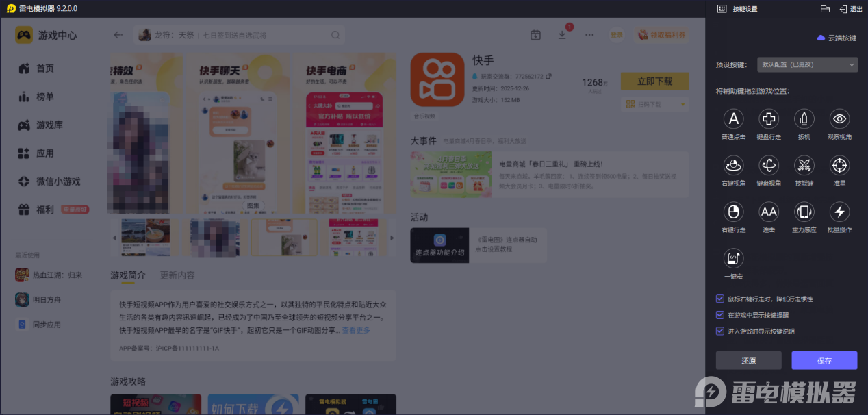This screenshot has height=415, width=868.
Task: Toggle 进入游戏时显示按键说明 checkbox
Action: pos(719,331)
